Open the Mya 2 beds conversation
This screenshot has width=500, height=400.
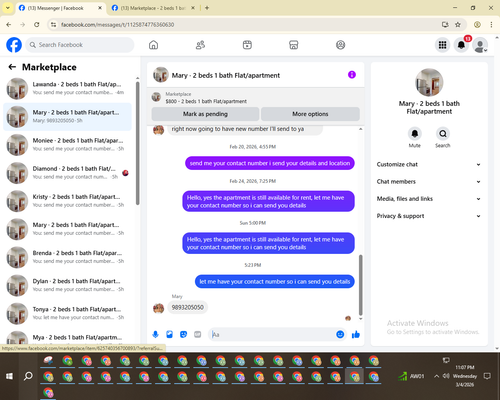coord(68,338)
